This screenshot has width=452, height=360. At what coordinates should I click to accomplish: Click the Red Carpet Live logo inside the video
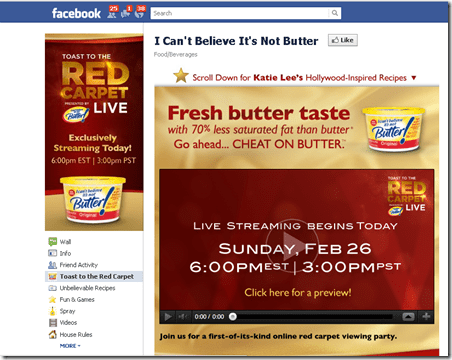[x=407, y=196]
